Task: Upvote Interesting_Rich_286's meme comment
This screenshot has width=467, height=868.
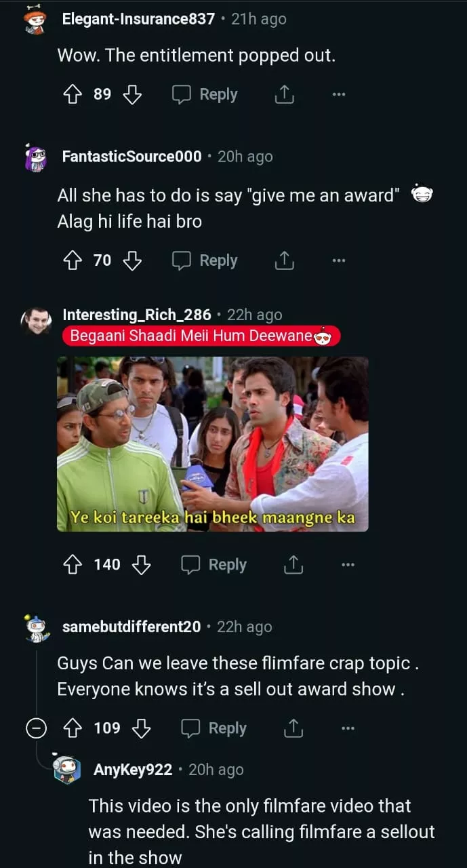Action: point(71,565)
